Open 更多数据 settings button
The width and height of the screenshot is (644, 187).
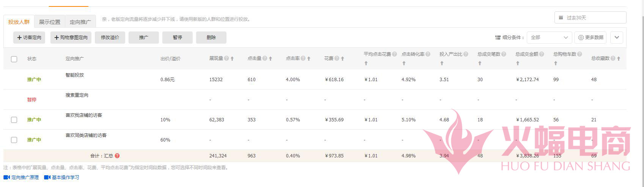coord(591,38)
